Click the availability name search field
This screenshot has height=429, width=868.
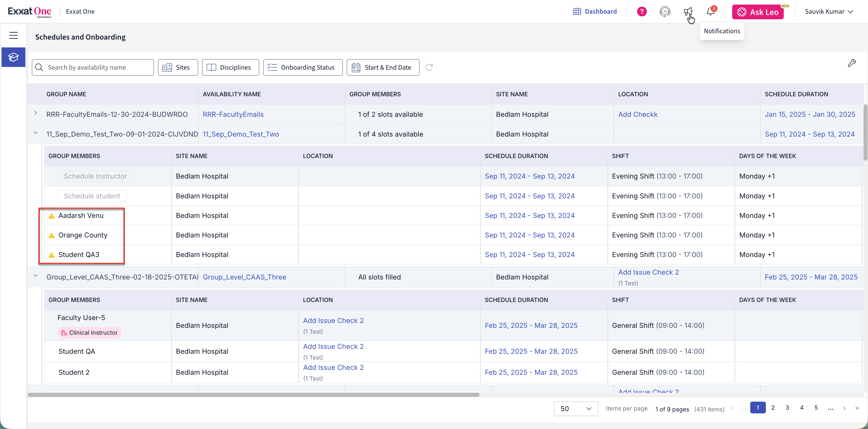coord(98,67)
